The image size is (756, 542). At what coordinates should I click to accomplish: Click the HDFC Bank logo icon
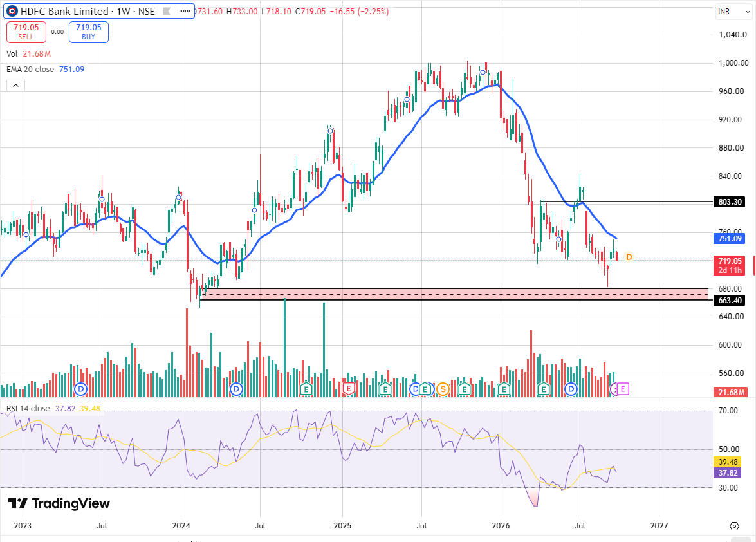[x=12, y=11]
